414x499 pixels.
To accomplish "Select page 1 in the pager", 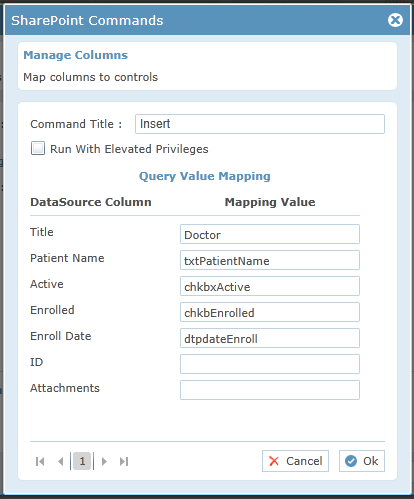I will (82, 461).
